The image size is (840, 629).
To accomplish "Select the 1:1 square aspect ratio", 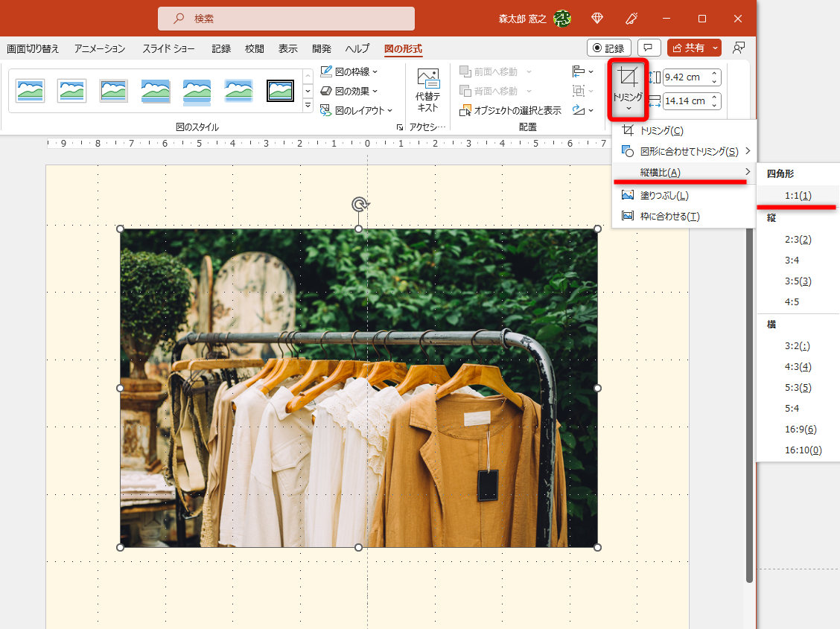I will click(x=798, y=195).
